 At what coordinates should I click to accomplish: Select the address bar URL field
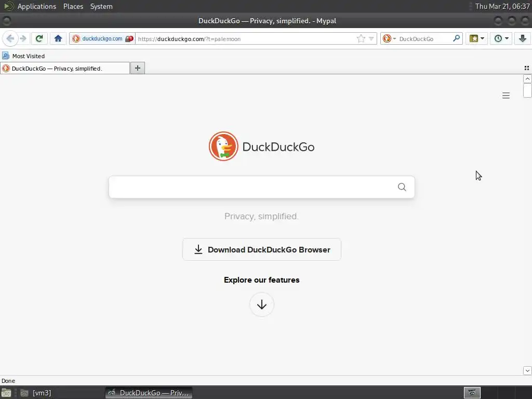(245, 38)
